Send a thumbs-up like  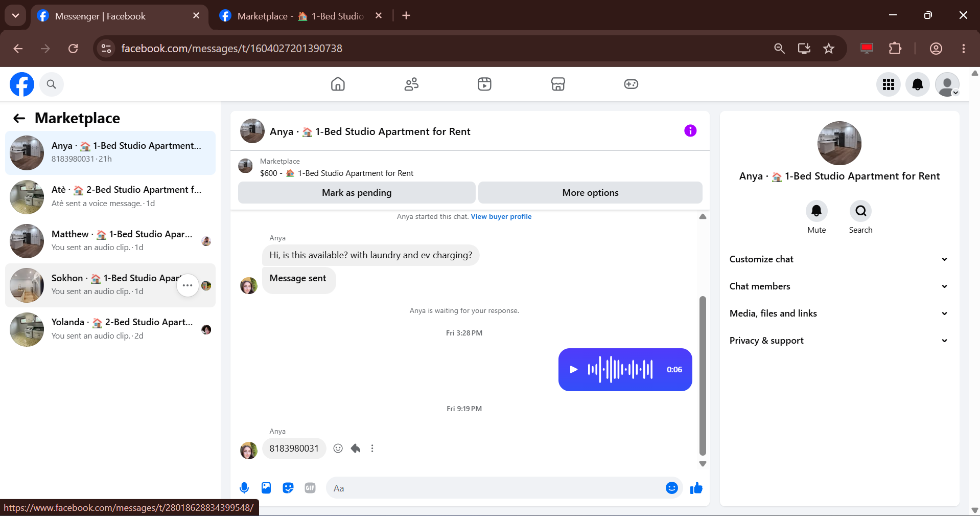[x=696, y=488]
